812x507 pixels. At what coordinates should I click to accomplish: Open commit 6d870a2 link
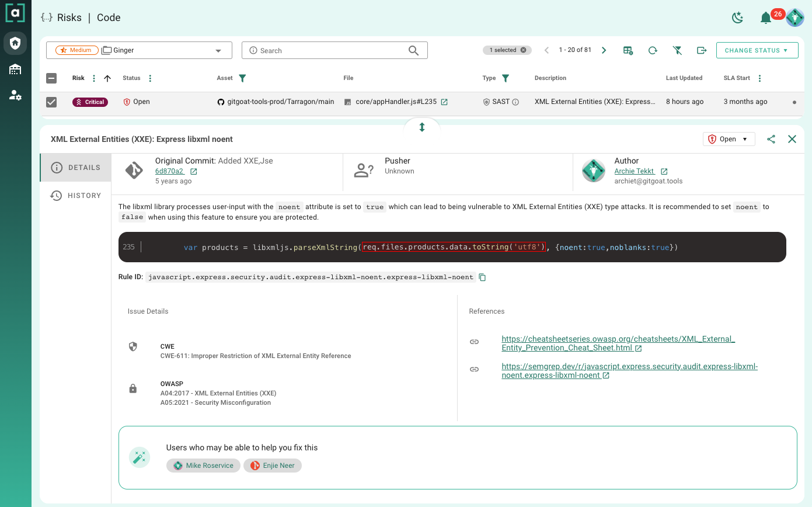[x=169, y=171]
